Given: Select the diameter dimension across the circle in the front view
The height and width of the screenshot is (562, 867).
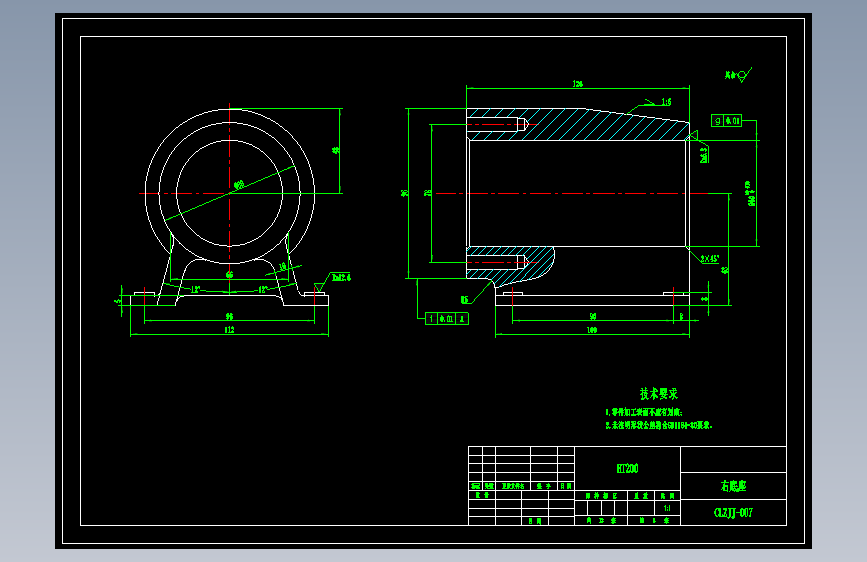Looking at the screenshot, I should tap(239, 185).
